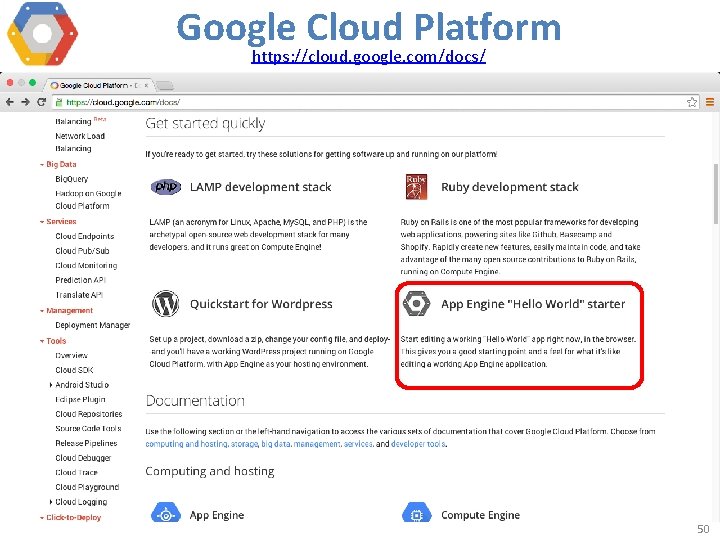720x540 pixels.
Task: Open Quickstart for Wordpress heading
Action: click(261, 304)
